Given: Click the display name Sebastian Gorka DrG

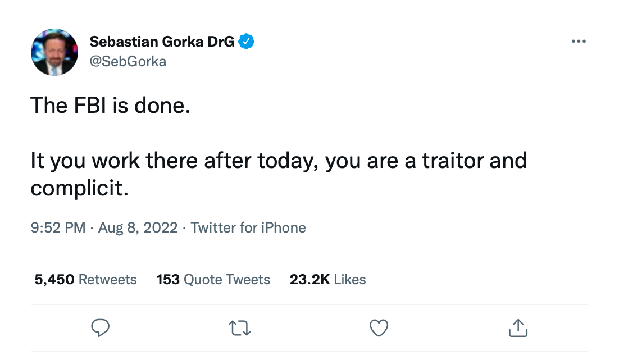Looking at the screenshot, I should (162, 42).
